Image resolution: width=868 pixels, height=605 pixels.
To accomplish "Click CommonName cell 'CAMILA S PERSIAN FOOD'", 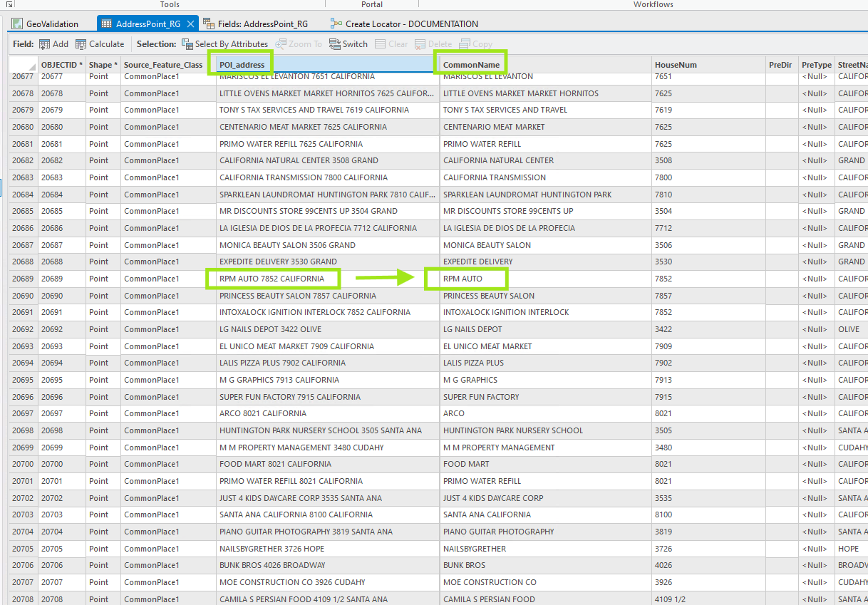I will 545,599.
